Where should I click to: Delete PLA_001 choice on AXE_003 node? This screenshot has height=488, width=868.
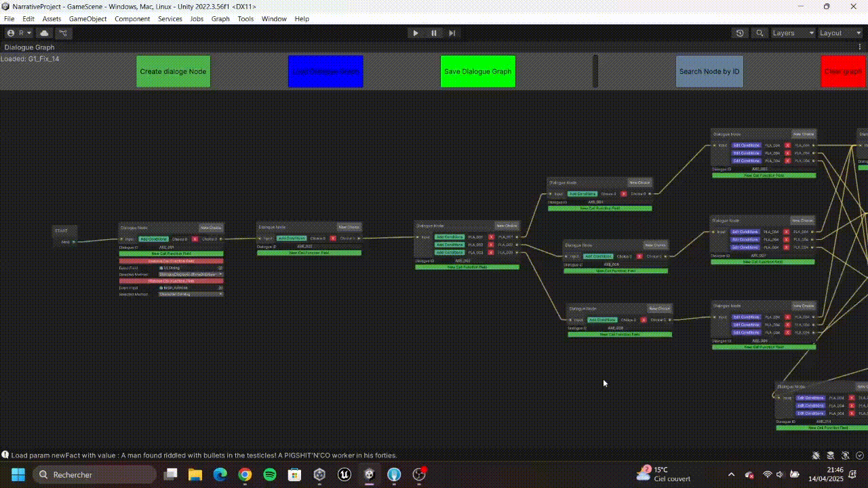click(x=491, y=237)
